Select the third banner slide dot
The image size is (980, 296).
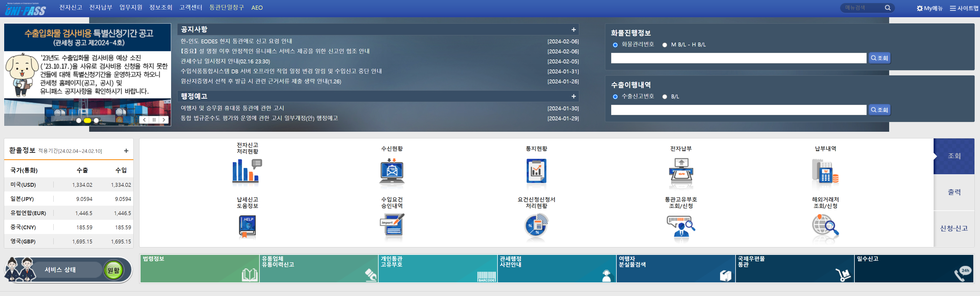96,121
